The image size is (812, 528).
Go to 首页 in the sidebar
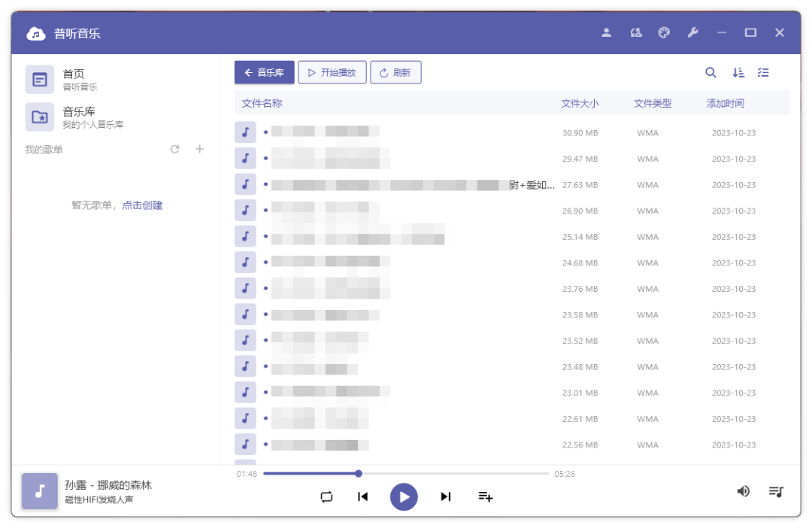[74, 79]
